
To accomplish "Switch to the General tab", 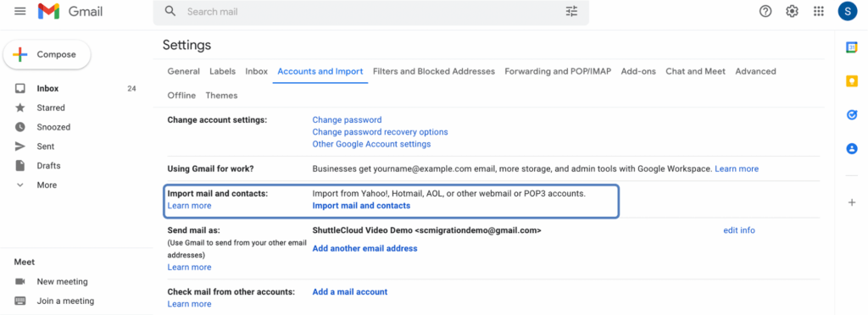I will [184, 71].
